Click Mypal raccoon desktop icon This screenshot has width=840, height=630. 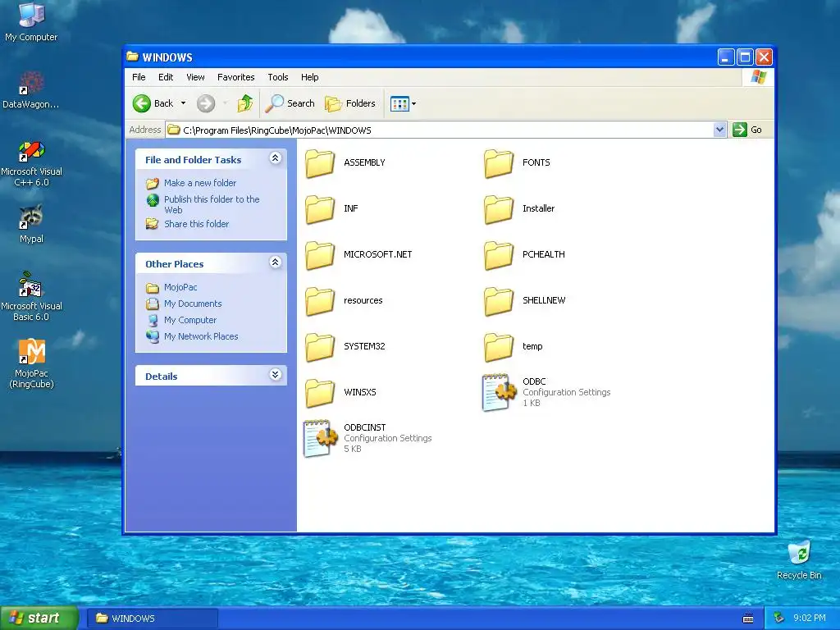(31, 217)
